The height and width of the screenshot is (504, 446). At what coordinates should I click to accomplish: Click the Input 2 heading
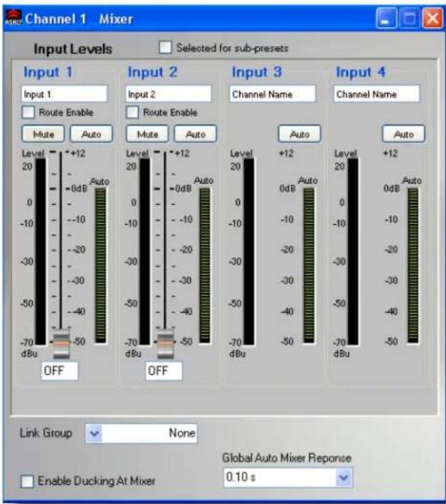pos(152,72)
